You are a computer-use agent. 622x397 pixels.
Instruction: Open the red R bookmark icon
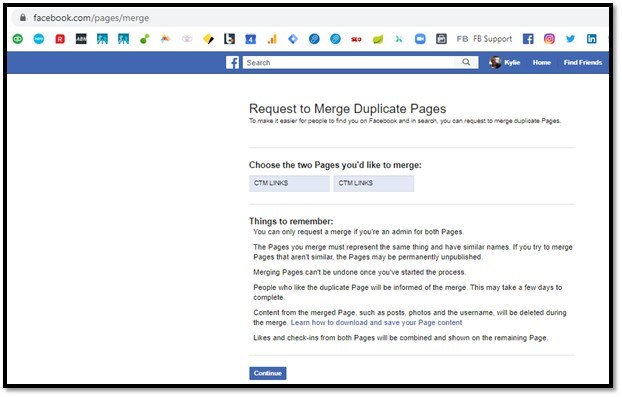60,39
